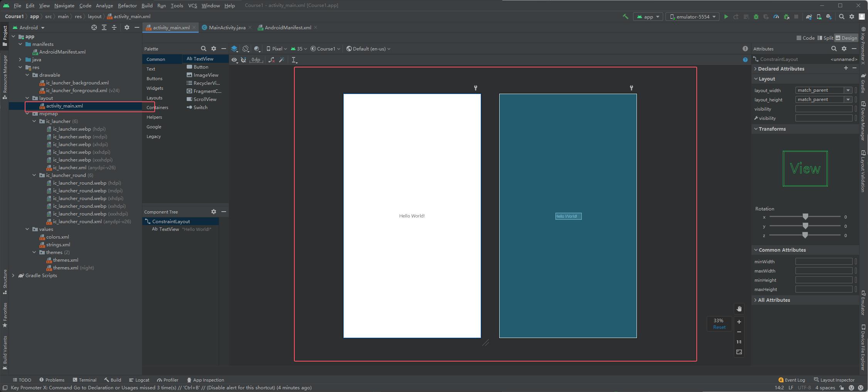Click the Select Opened File target icon

tap(94, 27)
